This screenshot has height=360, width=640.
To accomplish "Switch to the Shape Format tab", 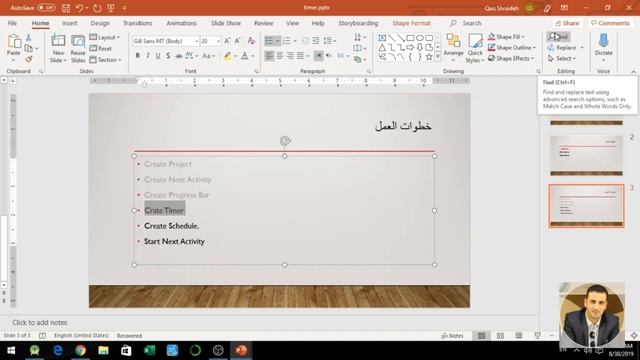I will pos(411,23).
